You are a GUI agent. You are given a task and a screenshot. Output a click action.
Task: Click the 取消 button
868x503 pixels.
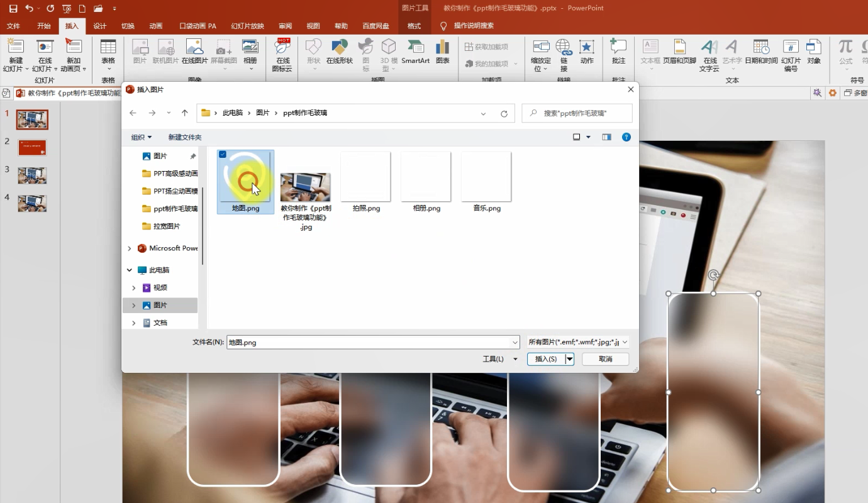tap(605, 359)
